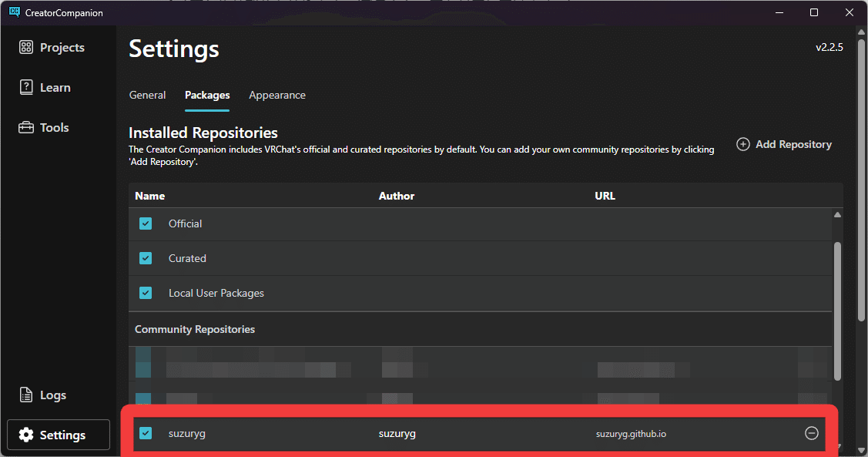
Task: Switch to the General tab
Action: (147, 96)
